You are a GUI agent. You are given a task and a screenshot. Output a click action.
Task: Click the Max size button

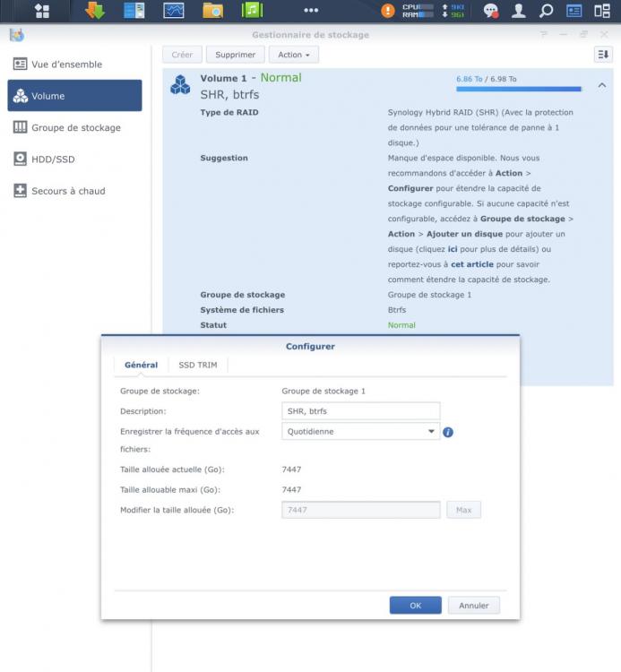click(463, 510)
